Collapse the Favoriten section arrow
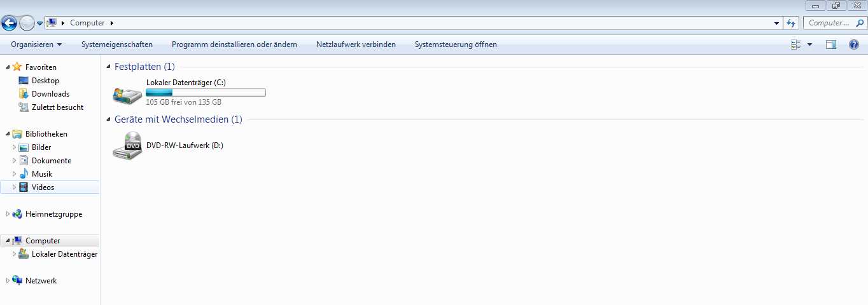Image resolution: width=868 pixels, height=305 pixels. tap(8, 67)
